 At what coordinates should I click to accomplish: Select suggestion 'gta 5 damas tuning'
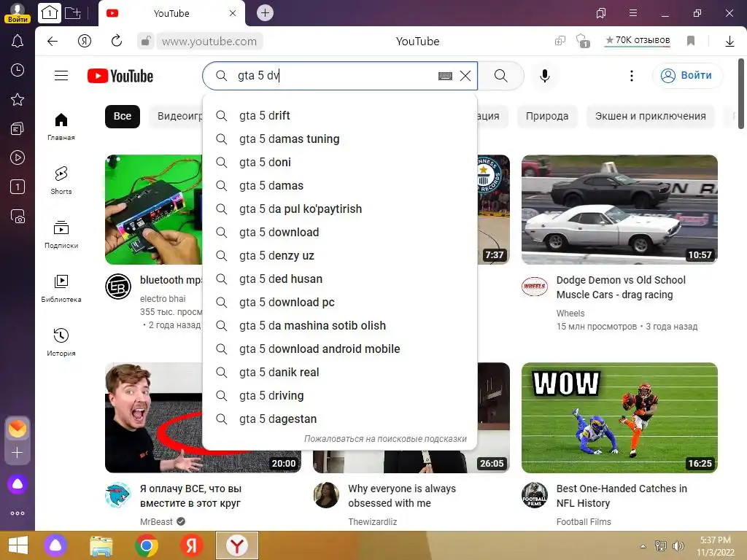340,139
